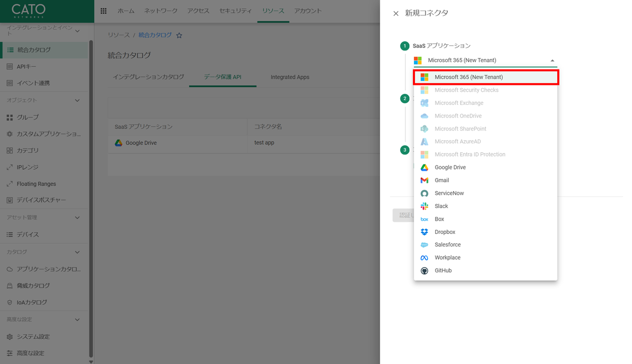Click the Dropbox icon in the dropdown list
Screen dimensions: 632x364
[x=424, y=232]
